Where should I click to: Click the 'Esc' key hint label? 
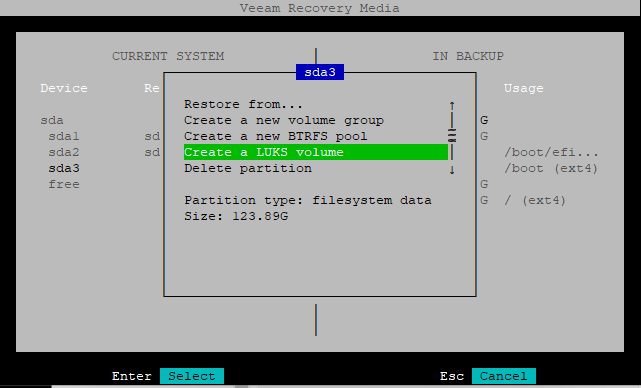452,376
